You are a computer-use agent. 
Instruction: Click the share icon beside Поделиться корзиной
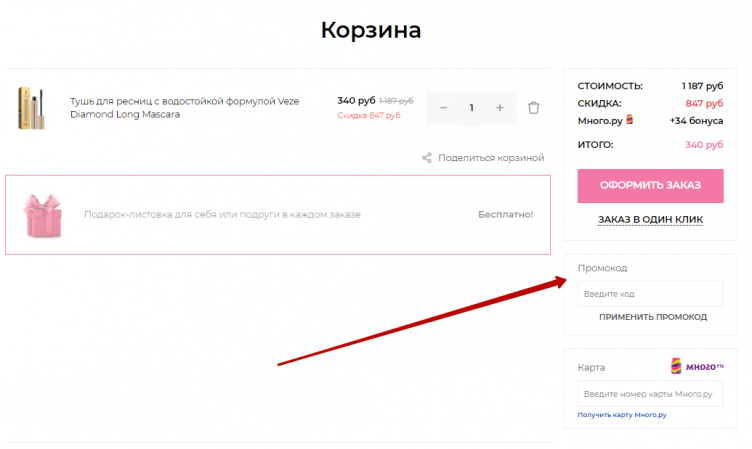tap(427, 158)
